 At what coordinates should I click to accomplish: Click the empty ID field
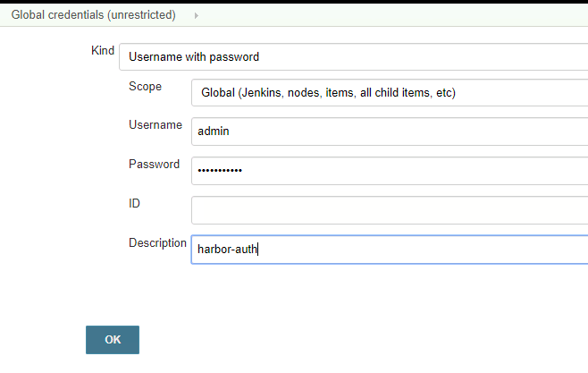[x=390, y=210]
